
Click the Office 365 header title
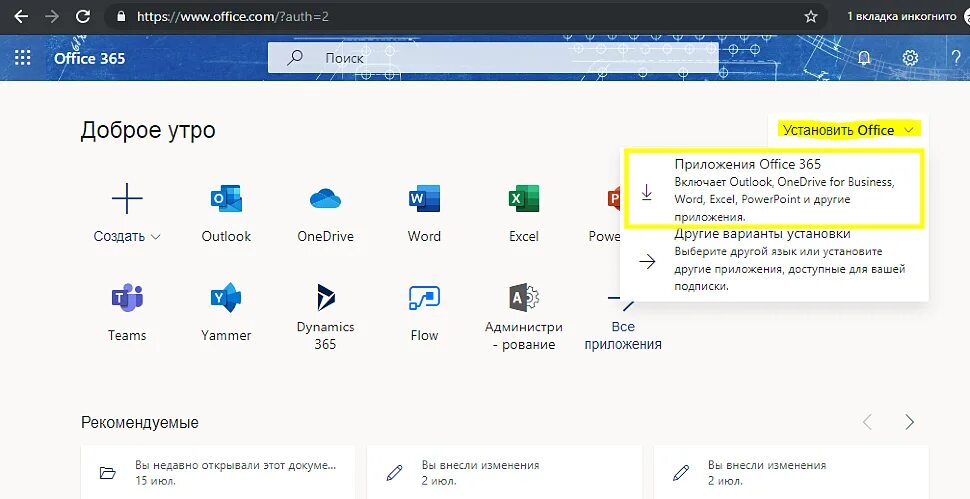pyautogui.click(x=90, y=59)
